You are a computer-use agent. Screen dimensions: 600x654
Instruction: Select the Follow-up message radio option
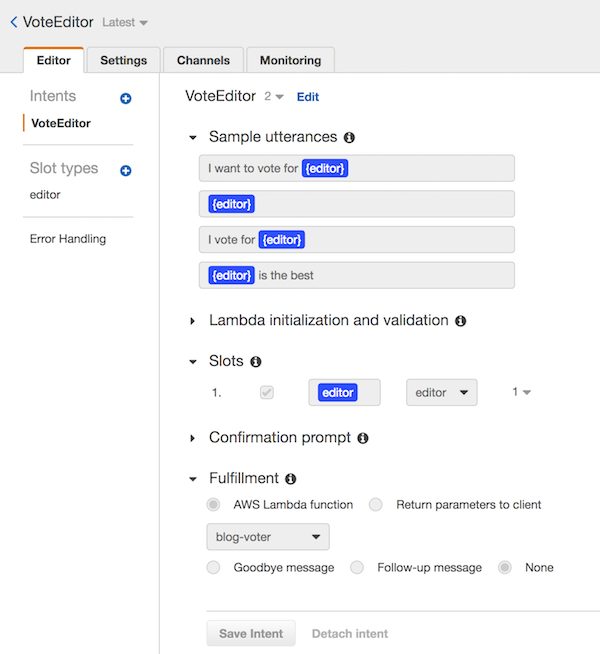(356, 568)
